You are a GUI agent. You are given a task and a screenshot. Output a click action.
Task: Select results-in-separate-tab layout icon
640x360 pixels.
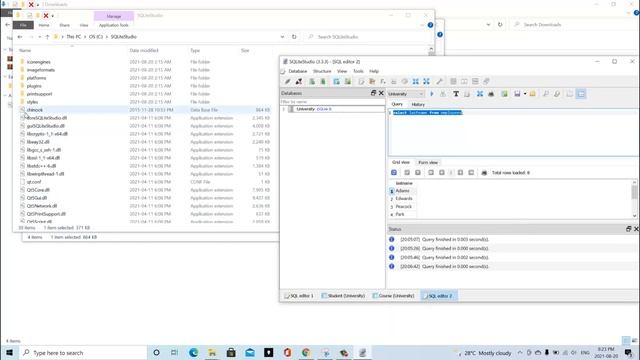pos(570,94)
